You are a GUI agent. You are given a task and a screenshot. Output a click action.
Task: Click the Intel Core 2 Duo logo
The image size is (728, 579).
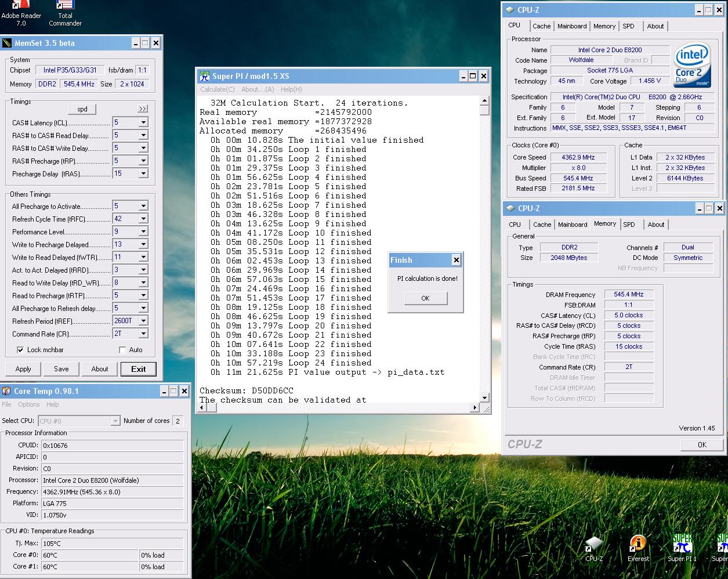pyautogui.click(x=692, y=65)
